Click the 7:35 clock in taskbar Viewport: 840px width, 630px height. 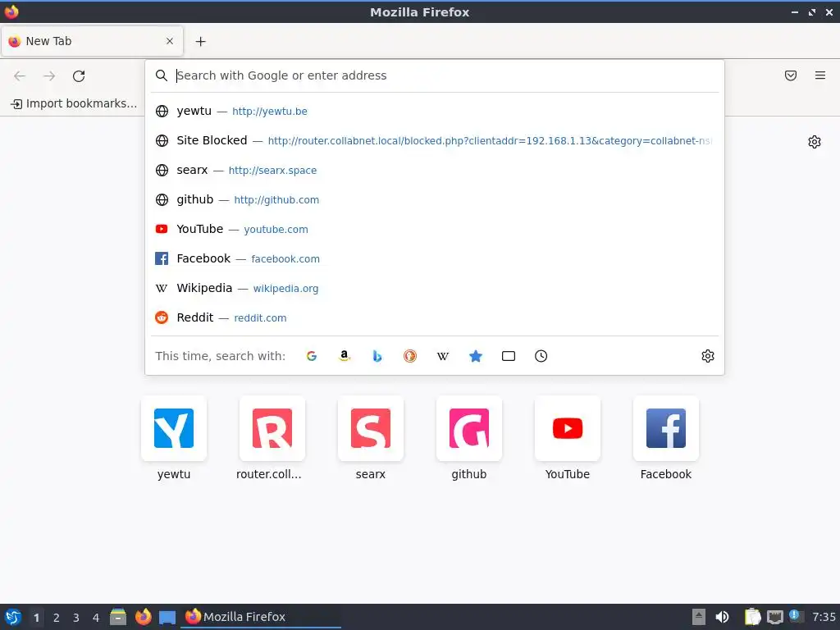824,617
